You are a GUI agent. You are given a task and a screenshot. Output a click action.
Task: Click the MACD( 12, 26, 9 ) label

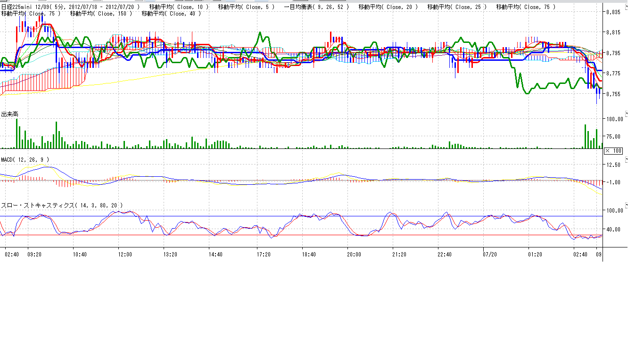pos(25,160)
